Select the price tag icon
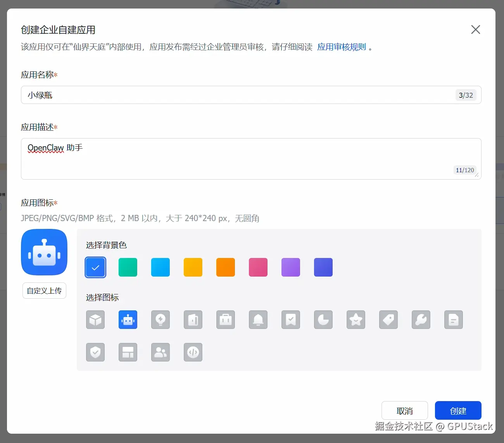 pyautogui.click(x=388, y=320)
